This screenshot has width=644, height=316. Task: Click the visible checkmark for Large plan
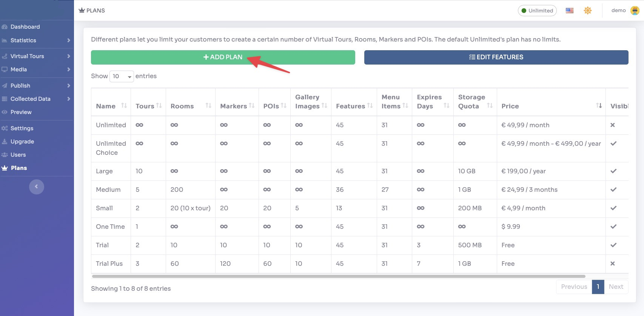613,171
